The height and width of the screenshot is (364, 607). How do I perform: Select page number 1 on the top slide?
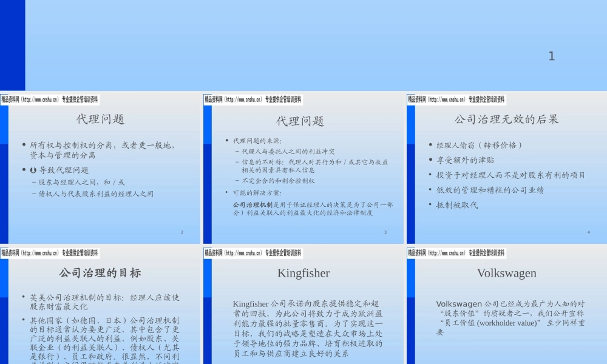(x=552, y=56)
